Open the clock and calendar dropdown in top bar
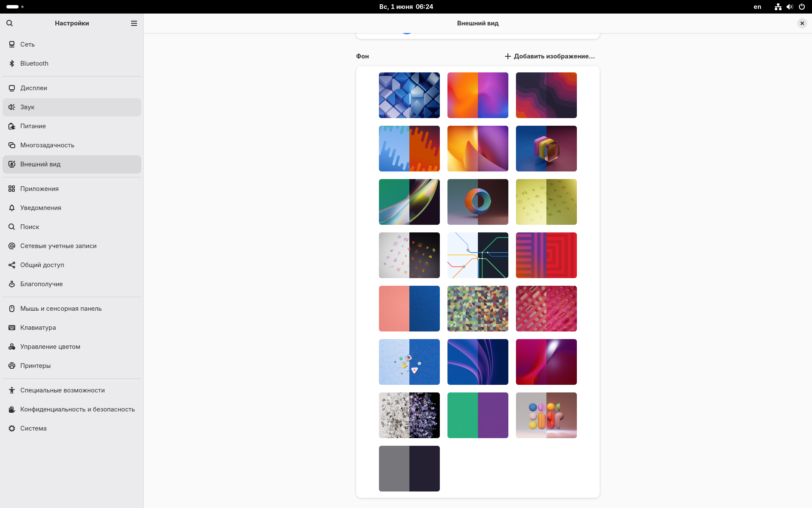812x508 pixels. 406,7
